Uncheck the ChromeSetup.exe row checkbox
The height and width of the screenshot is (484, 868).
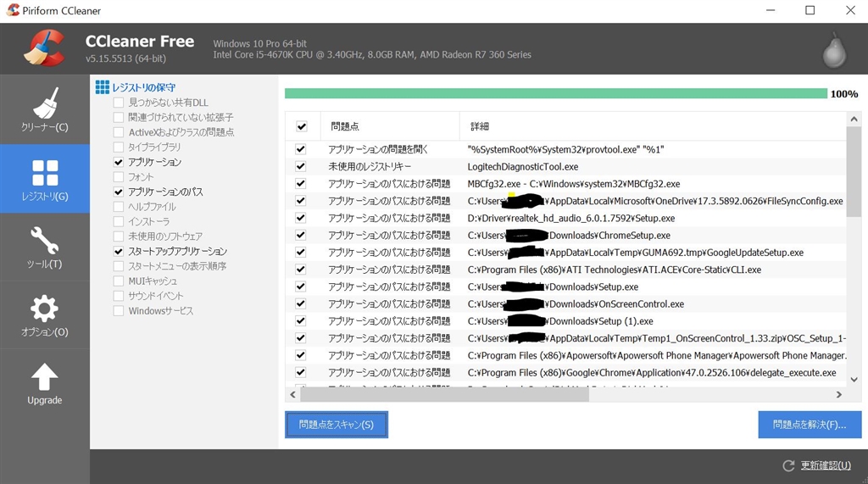coord(301,235)
